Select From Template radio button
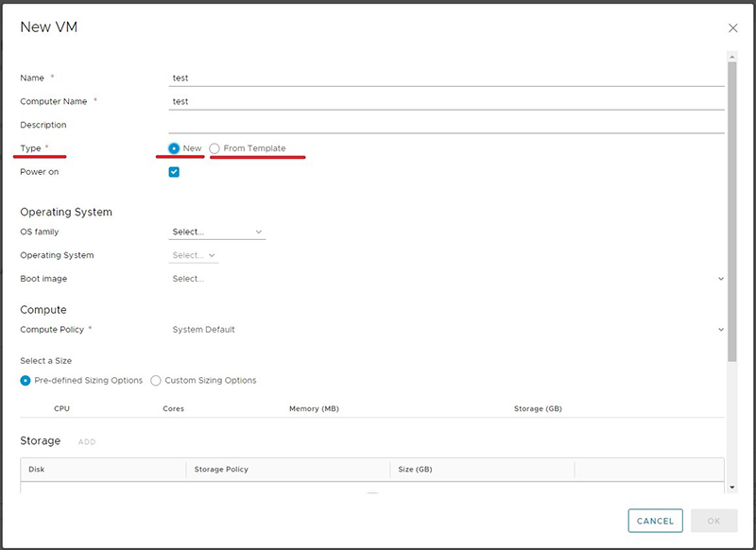The height and width of the screenshot is (550, 756). (x=215, y=148)
